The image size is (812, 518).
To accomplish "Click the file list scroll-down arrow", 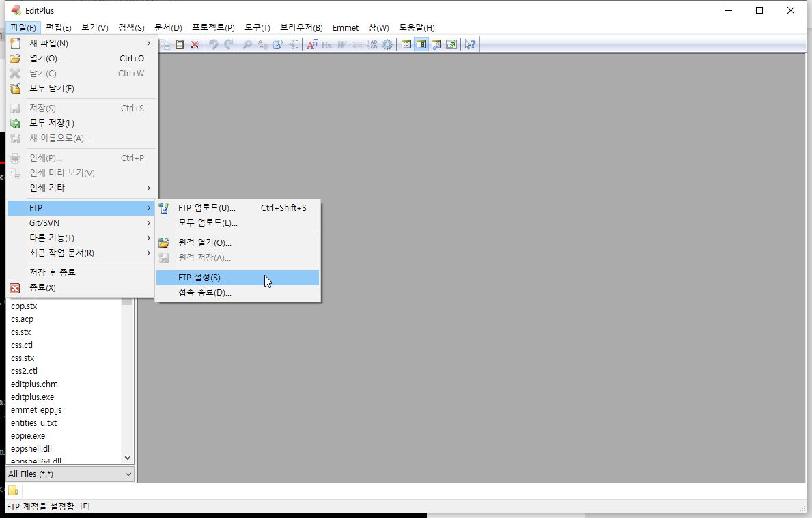I will click(x=128, y=458).
